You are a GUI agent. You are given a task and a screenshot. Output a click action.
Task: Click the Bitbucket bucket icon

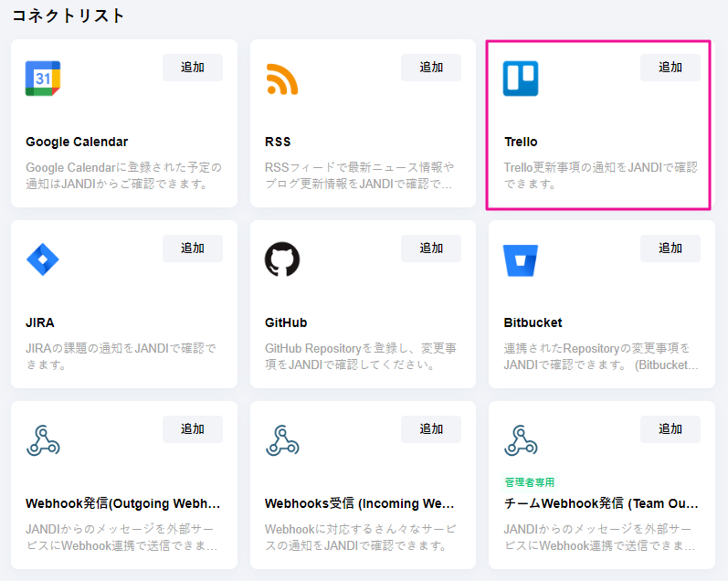[x=521, y=260]
